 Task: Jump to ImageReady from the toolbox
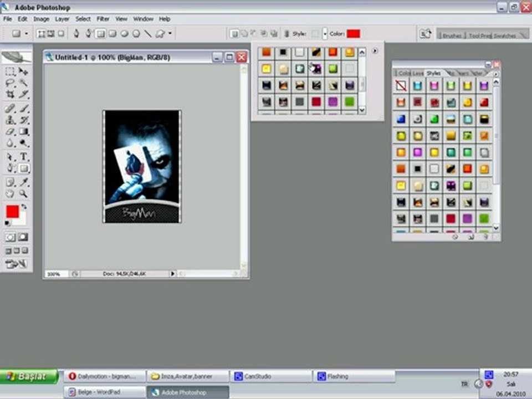point(16,264)
